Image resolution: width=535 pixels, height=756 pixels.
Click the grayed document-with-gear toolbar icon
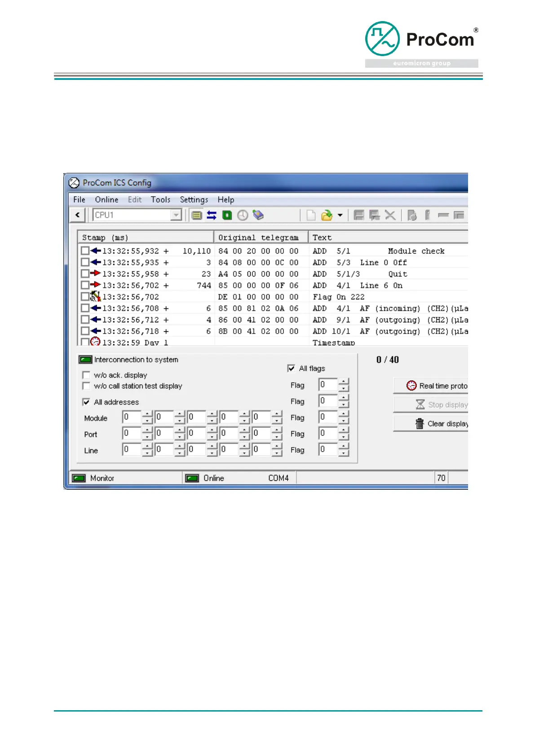411,215
